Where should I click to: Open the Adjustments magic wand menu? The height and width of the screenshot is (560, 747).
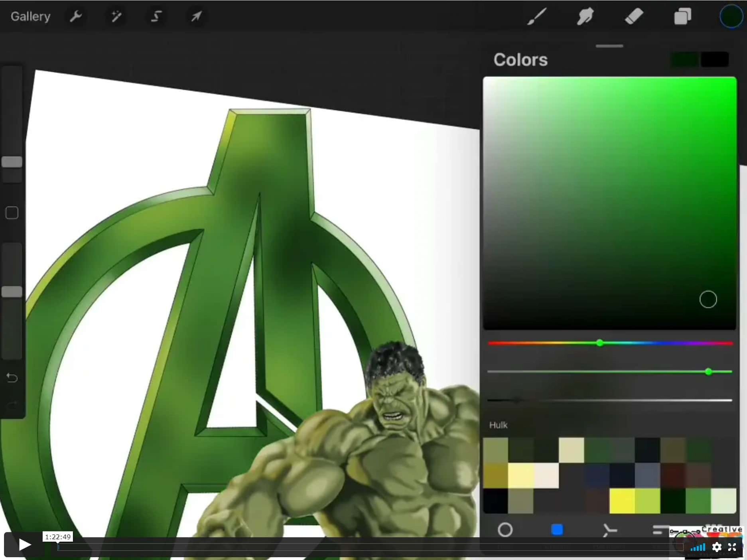pos(116,17)
